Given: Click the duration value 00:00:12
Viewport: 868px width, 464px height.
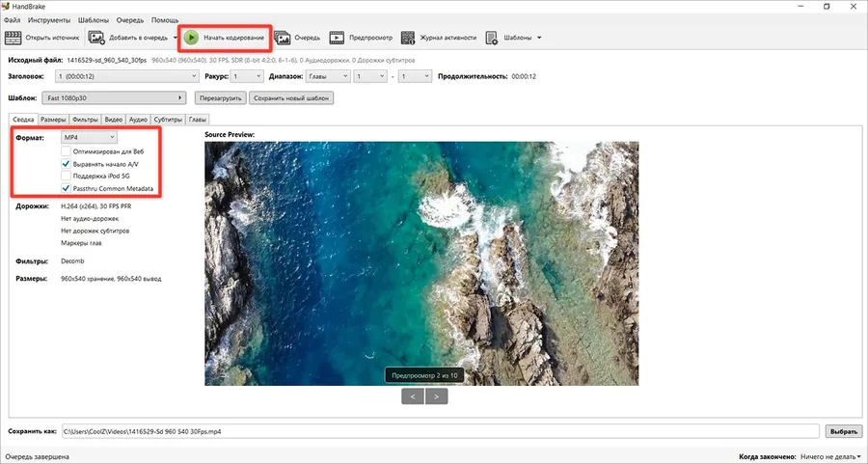Looking at the screenshot, I should click(x=524, y=76).
